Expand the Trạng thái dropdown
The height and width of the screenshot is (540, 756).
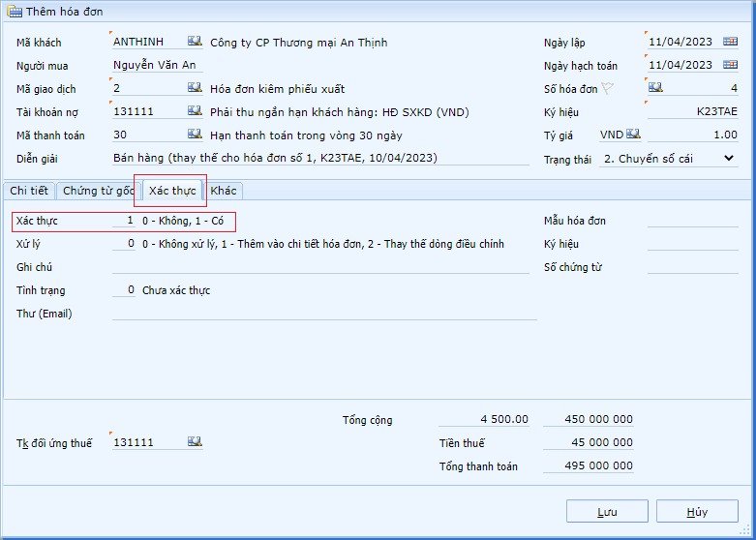pyautogui.click(x=729, y=158)
